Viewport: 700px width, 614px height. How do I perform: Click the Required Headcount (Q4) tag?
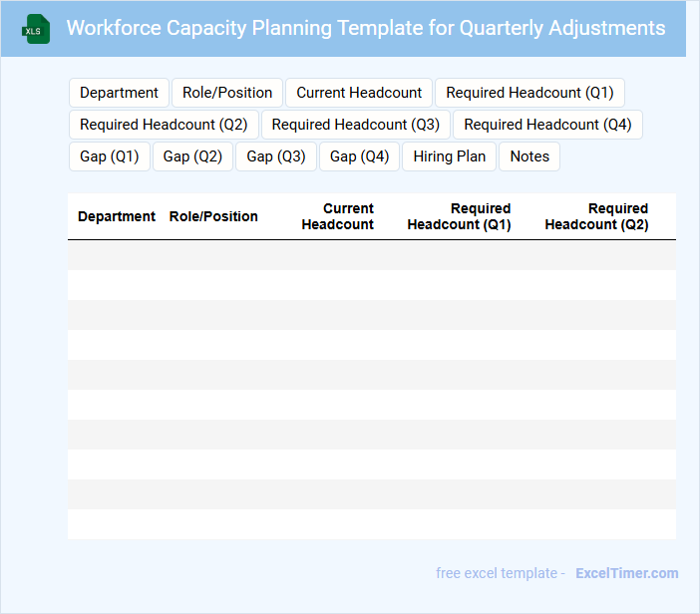(x=547, y=125)
